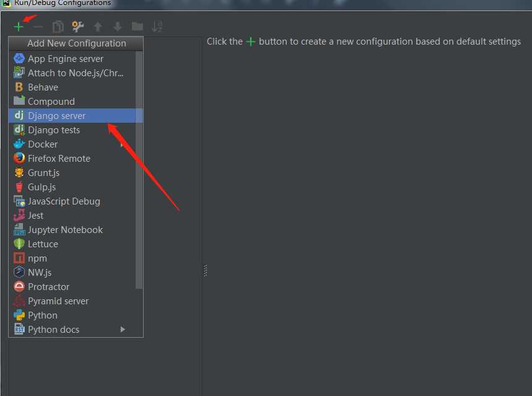
Task: Expand the Python docs submenu arrow
Action: point(123,329)
